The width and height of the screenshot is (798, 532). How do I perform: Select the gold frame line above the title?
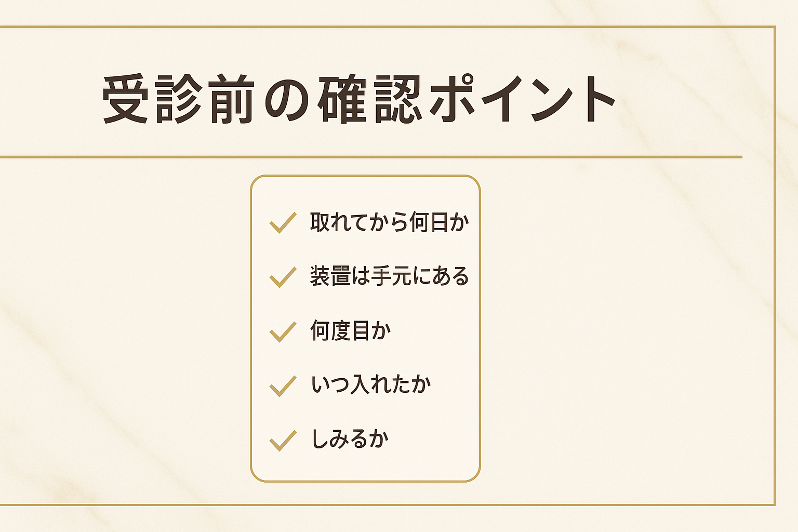click(x=387, y=26)
